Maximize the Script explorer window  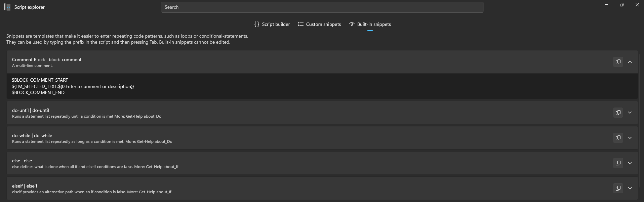[x=621, y=5]
